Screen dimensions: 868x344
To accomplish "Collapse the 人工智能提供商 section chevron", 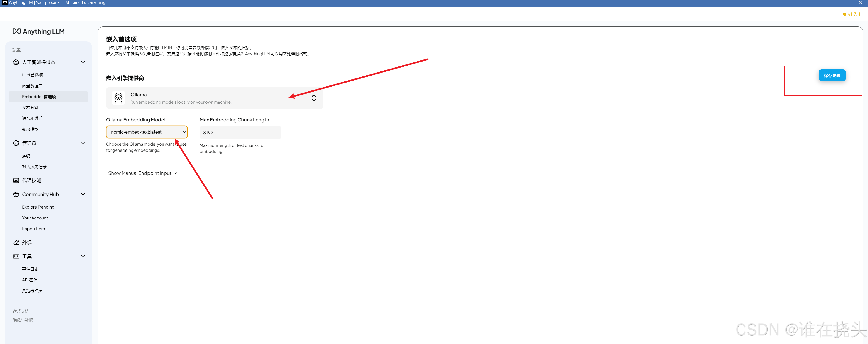I will point(83,62).
